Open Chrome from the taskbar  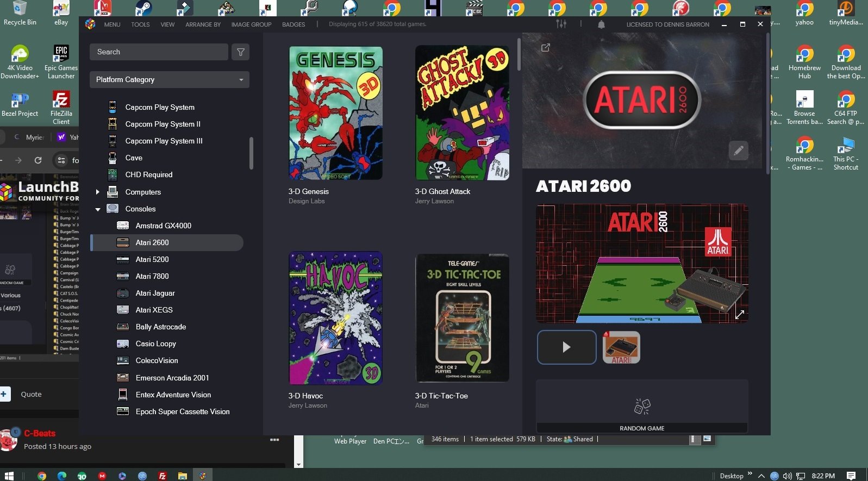tap(42, 476)
